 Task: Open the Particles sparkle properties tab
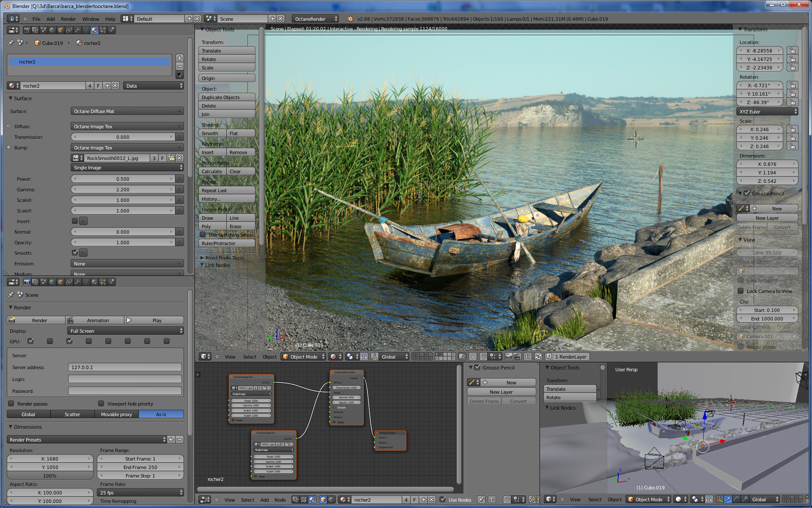point(103,30)
